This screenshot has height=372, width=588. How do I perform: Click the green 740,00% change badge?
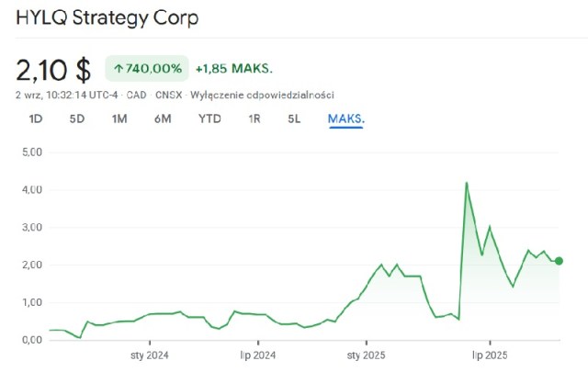[x=147, y=68]
